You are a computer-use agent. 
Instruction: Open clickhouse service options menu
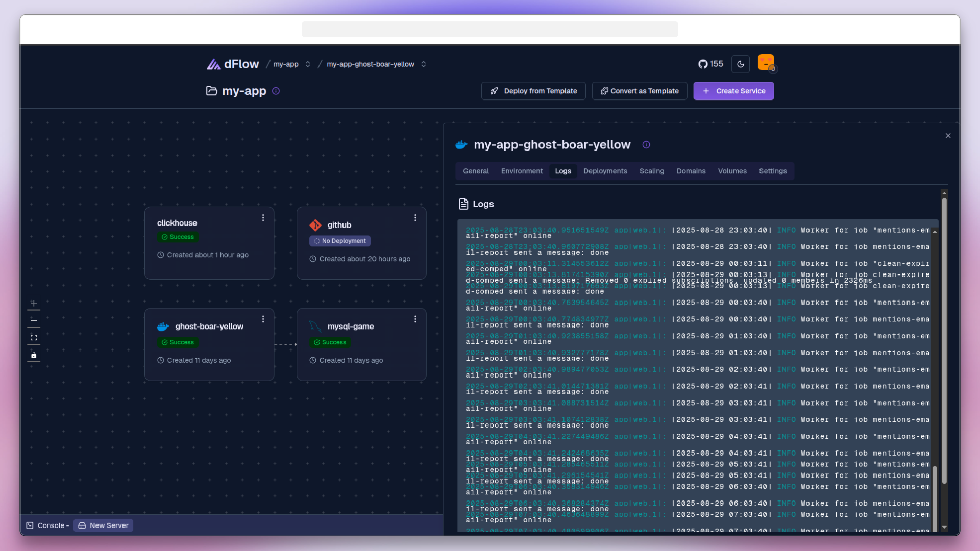(263, 218)
